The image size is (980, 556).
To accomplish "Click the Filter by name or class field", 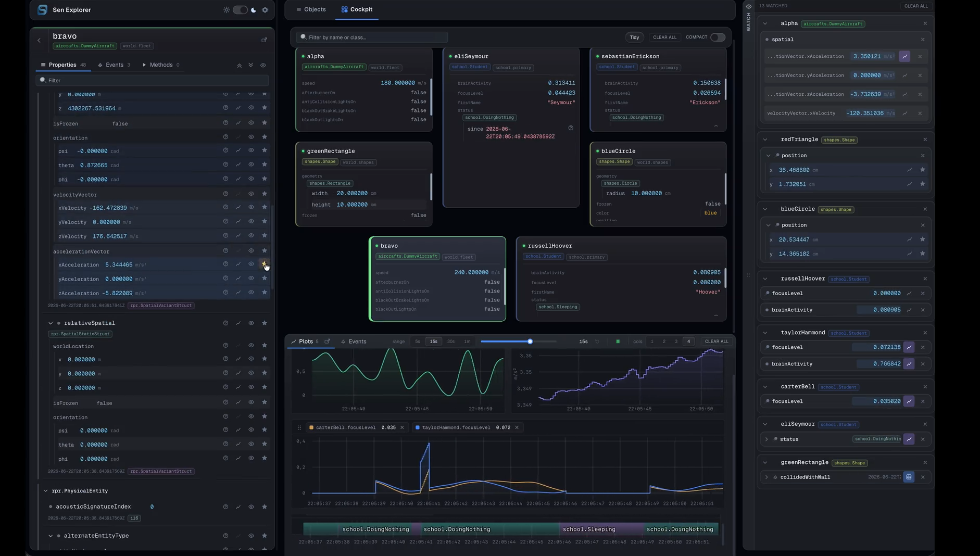I will tap(372, 37).
